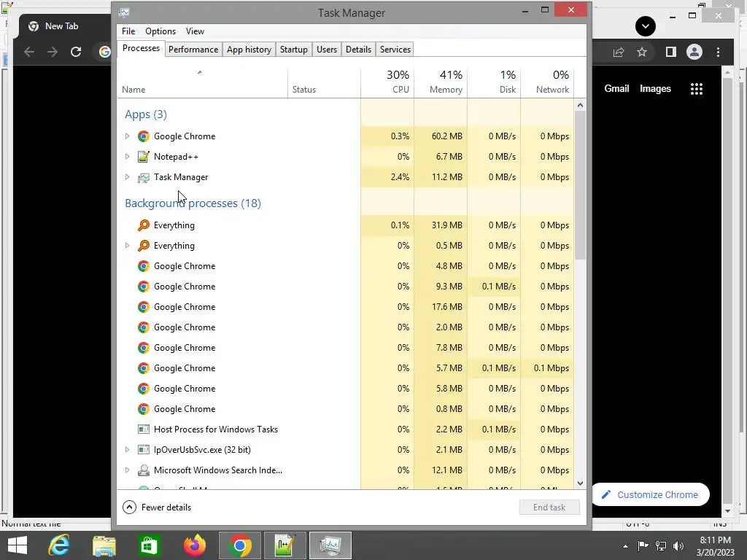Image resolution: width=747 pixels, height=560 pixels.
Task: Select Chrome process using 2.0 MB
Action: 345,327
